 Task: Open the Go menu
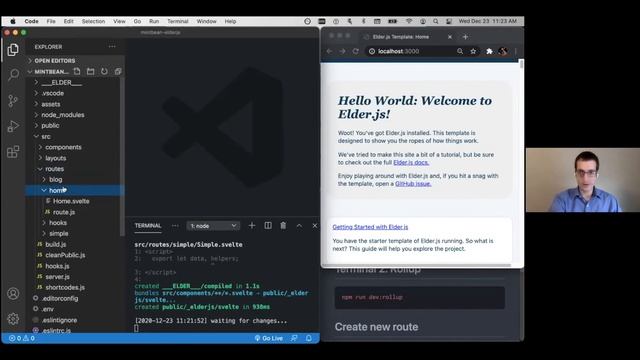[x=137, y=21]
